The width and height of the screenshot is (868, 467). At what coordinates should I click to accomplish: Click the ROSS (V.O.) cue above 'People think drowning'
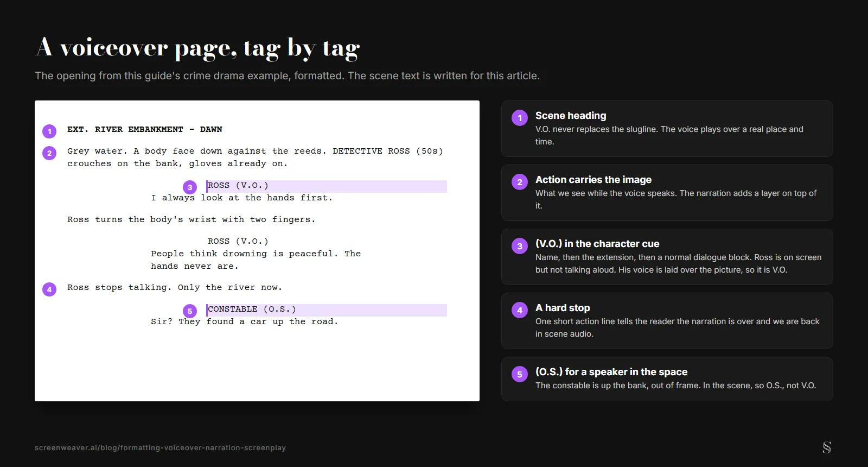(x=238, y=242)
